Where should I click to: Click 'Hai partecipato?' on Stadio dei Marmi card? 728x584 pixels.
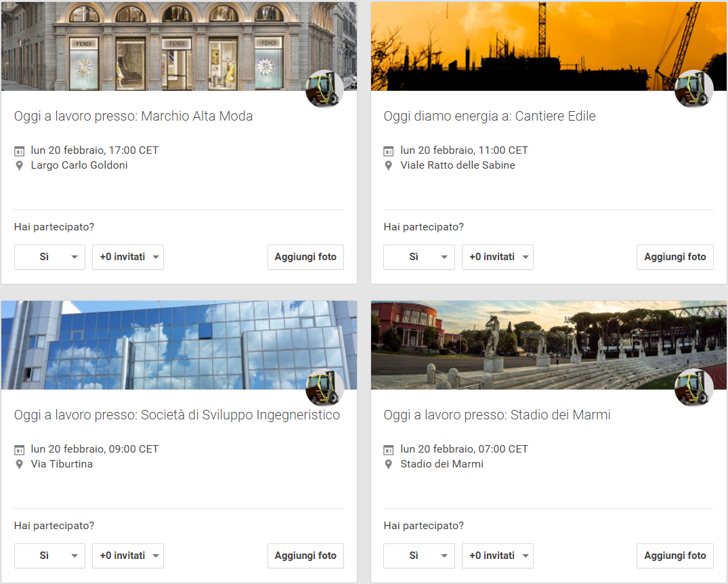[x=423, y=526]
